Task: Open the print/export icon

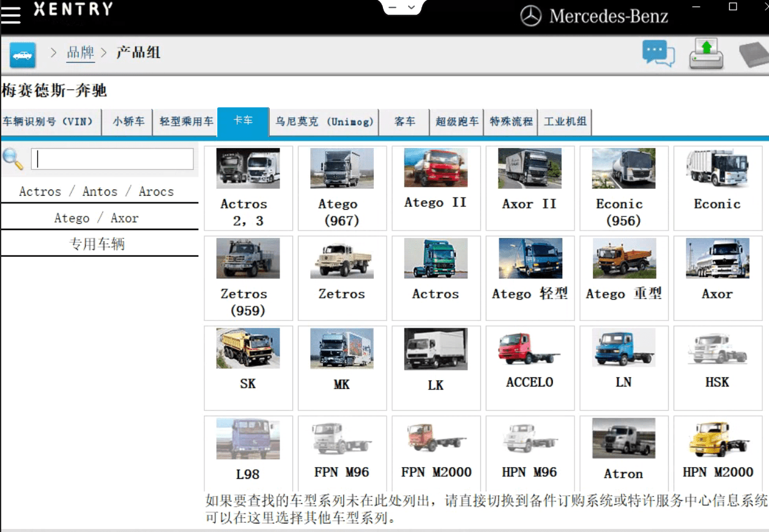Action: (705, 54)
